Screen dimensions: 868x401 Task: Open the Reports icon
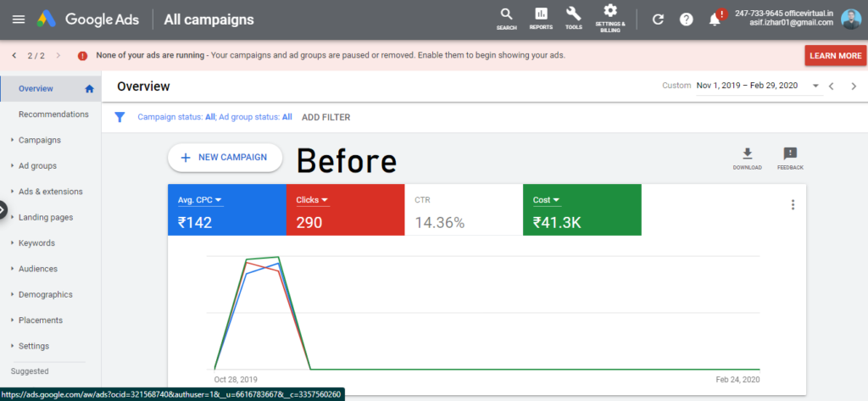point(541,19)
